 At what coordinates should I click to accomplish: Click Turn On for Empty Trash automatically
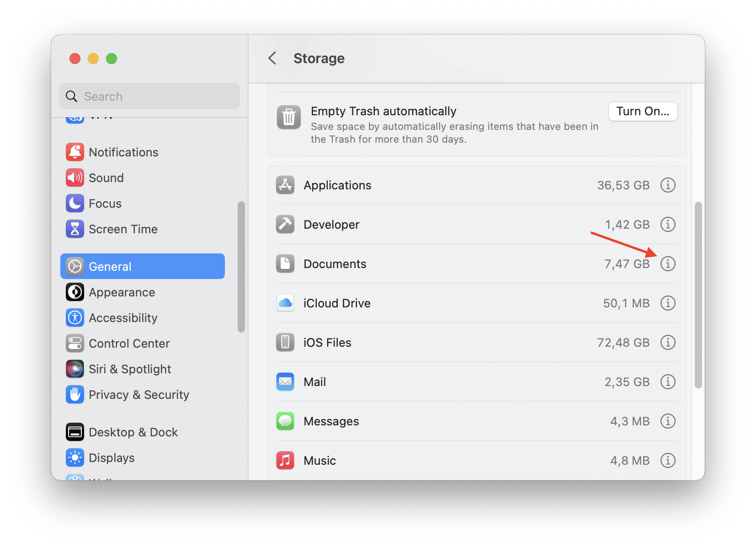click(x=643, y=111)
